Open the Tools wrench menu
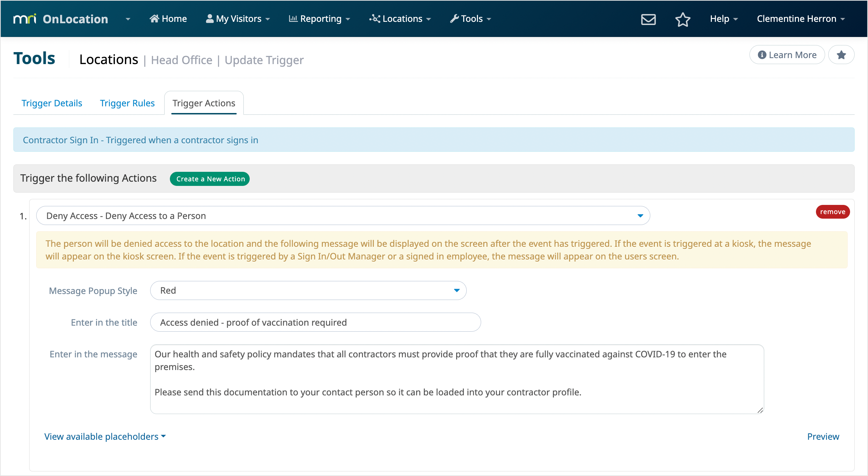868x476 pixels. click(x=470, y=19)
